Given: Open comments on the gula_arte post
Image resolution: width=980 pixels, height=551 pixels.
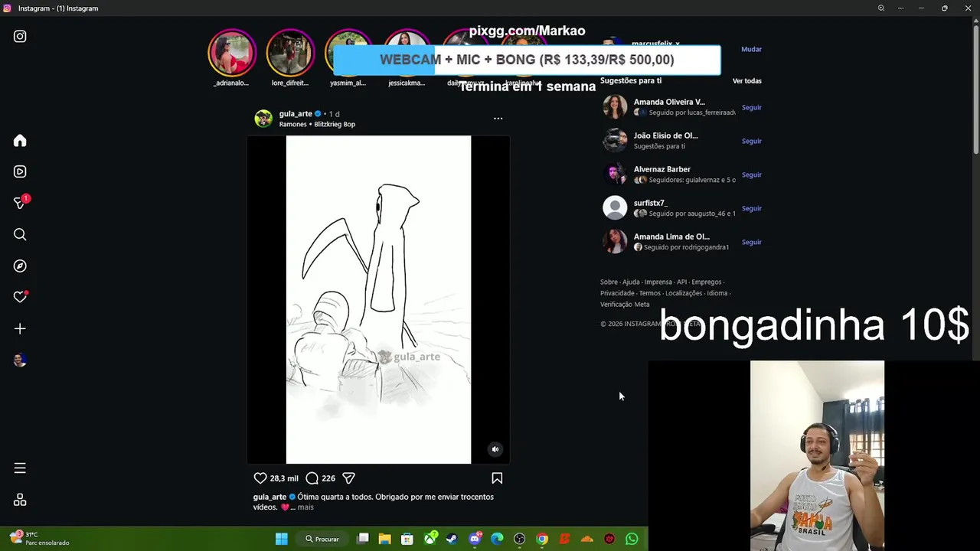Looking at the screenshot, I should pos(312,478).
